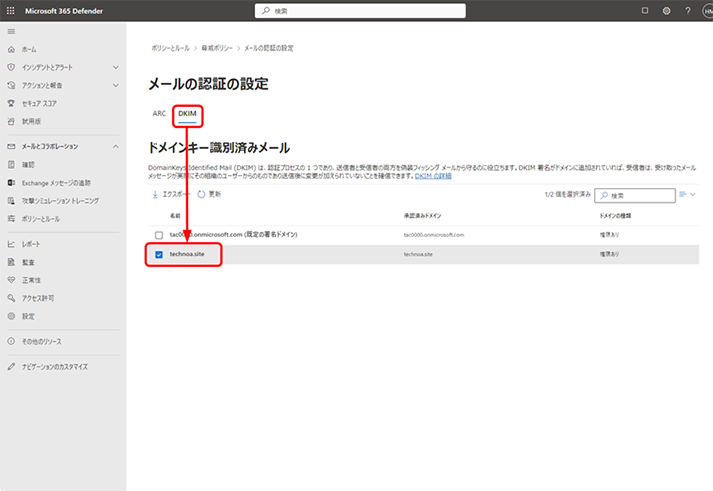Open Reports navigation item
The height and width of the screenshot is (491, 713).
point(31,244)
